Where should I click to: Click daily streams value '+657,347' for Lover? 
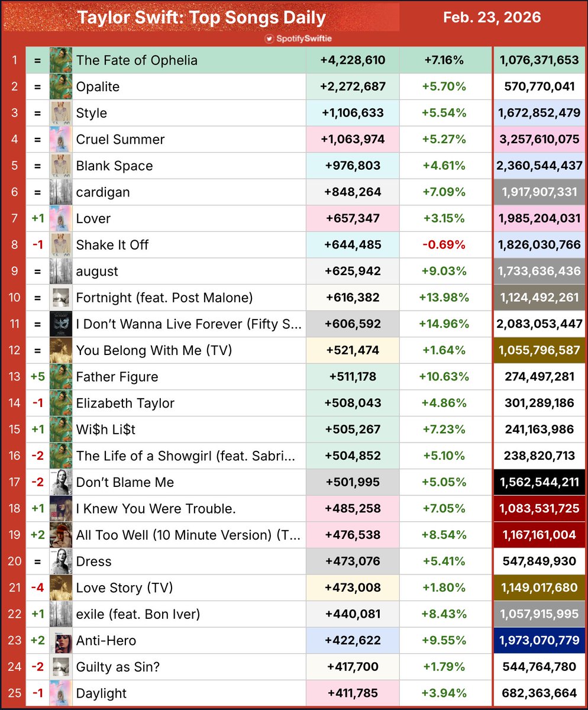[x=353, y=219]
